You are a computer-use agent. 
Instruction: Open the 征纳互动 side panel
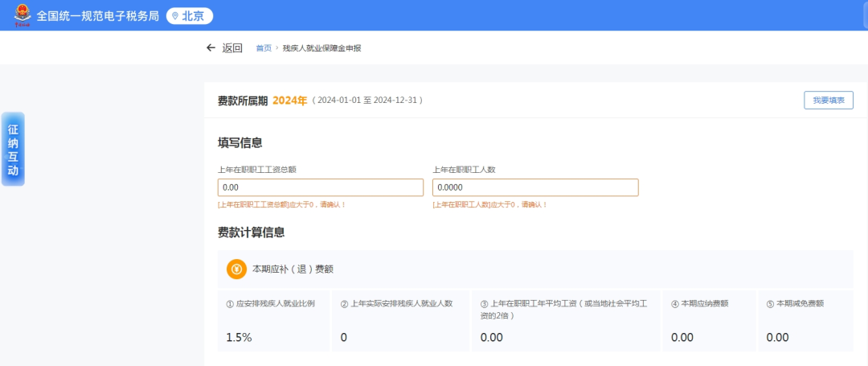(x=13, y=149)
